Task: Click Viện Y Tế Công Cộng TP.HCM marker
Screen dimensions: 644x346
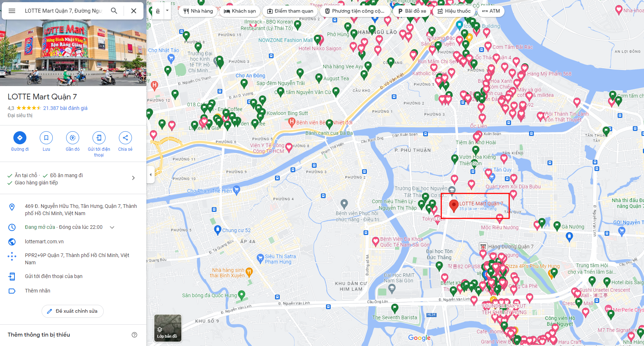Action: coord(289,147)
